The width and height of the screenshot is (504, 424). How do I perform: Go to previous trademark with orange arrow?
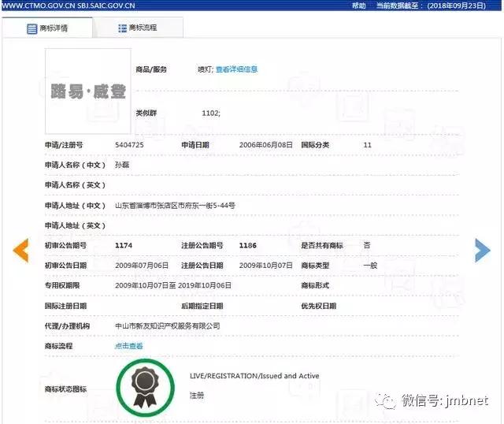click(21, 250)
